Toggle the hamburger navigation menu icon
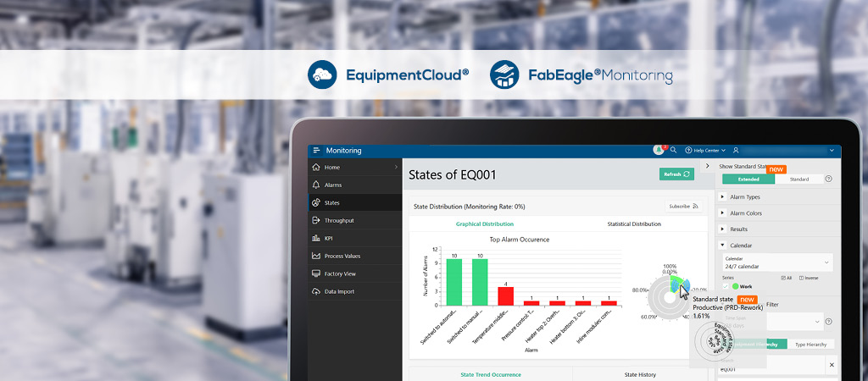This screenshot has width=868, height=381. coord(316,150)
